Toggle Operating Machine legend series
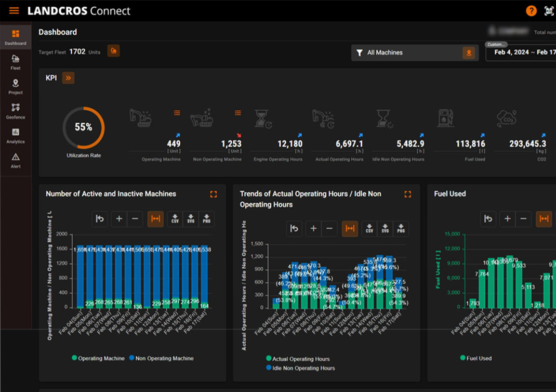The image size is (556, 392). [x=98, y=358]
